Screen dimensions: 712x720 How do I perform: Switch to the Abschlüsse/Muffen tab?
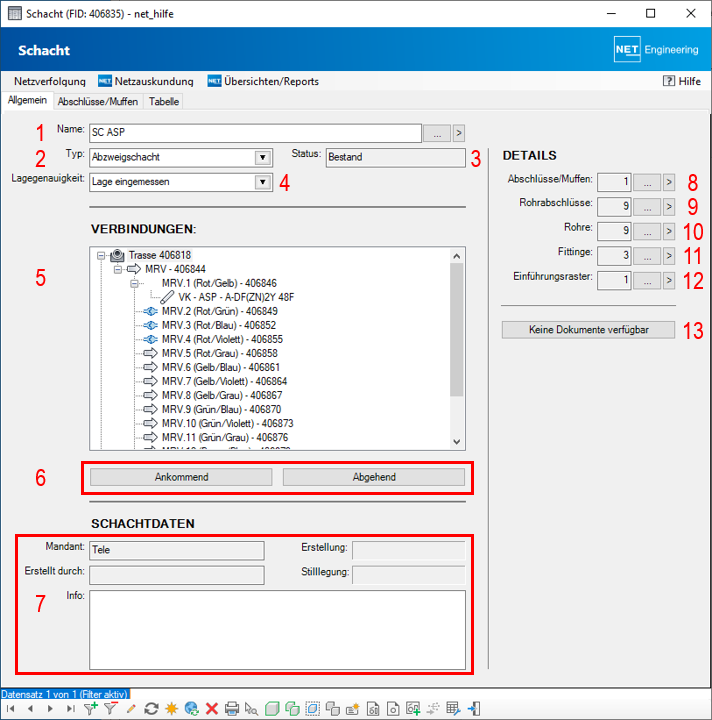(x=98, y=101)
